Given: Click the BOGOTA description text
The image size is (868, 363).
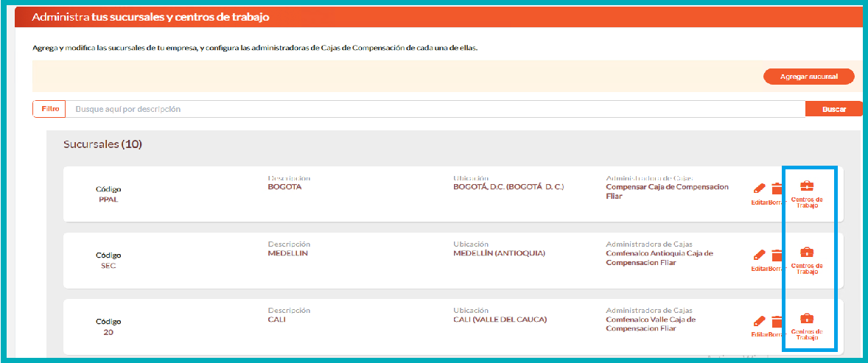Looking at the screenshot, I should pyautogui.click(x=284, y=187).
